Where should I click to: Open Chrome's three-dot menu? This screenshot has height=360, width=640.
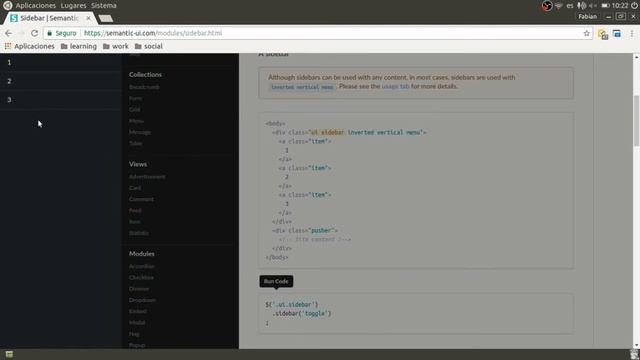click(x=632, y=33)
